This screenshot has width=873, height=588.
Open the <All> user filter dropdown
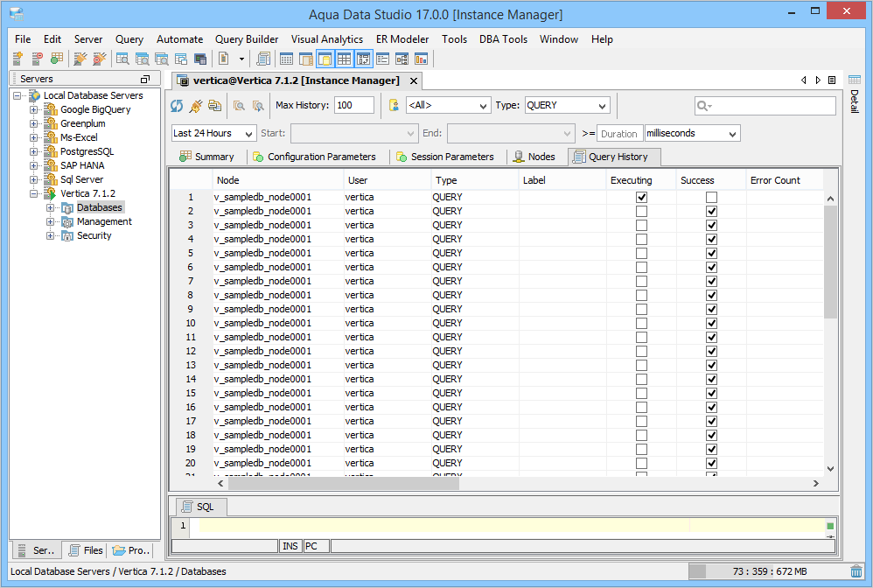(x=448, y=105)
